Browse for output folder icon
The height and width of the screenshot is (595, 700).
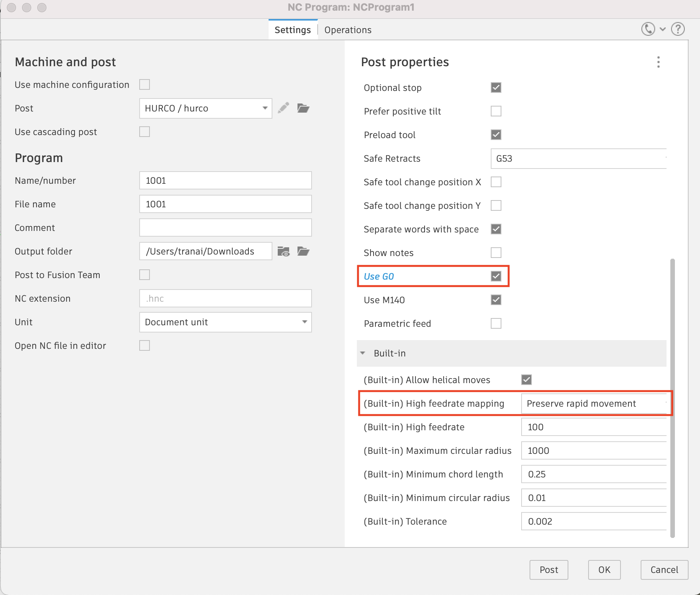303,251
